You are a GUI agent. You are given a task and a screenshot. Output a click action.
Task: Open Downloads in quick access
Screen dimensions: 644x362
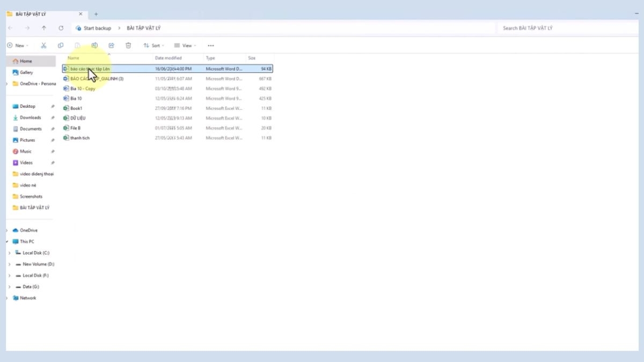coord(30,117)
